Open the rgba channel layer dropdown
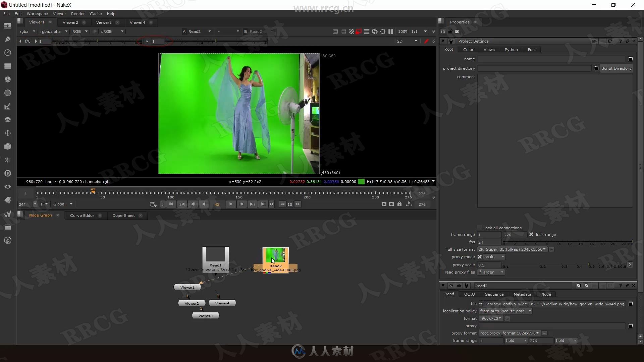This screenshot has width=644, height=362. pyautogui.click(x=27, y=32)
